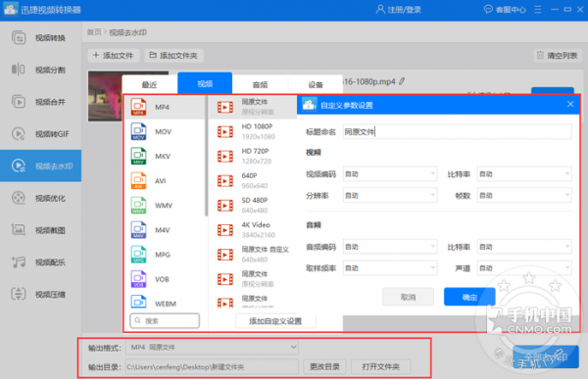This screenshot has width=588, height=379.
Task: Choose the VOB format icon
Action: pyautogui.click(x=138, y=279)
